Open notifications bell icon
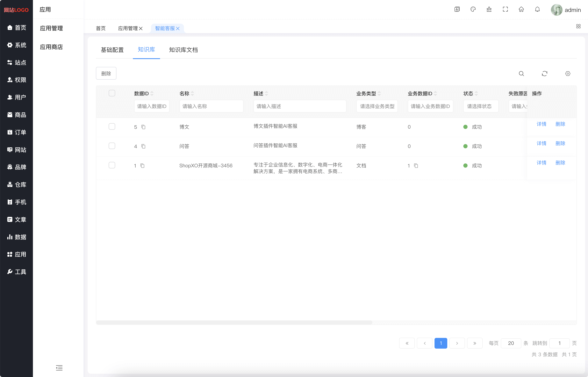The image size is (588, 377). [x=537, y=9]
